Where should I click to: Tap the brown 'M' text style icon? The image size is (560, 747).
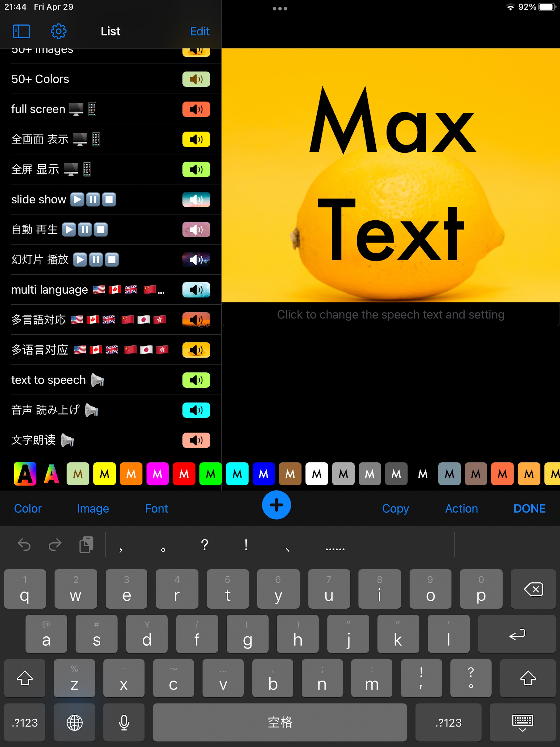(x=290, y=473)
